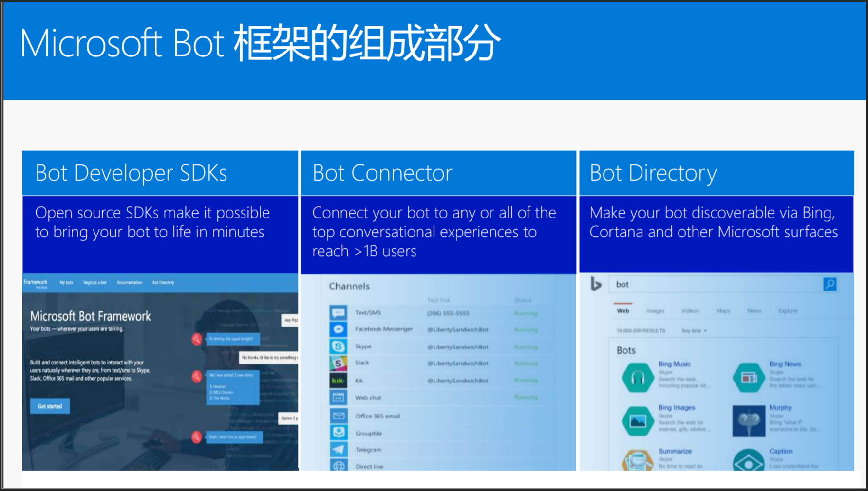The width and height of the screenshot is (868, 491).
Task: Toggle the Text/SMS channel Running status
Action: (525, 313)
